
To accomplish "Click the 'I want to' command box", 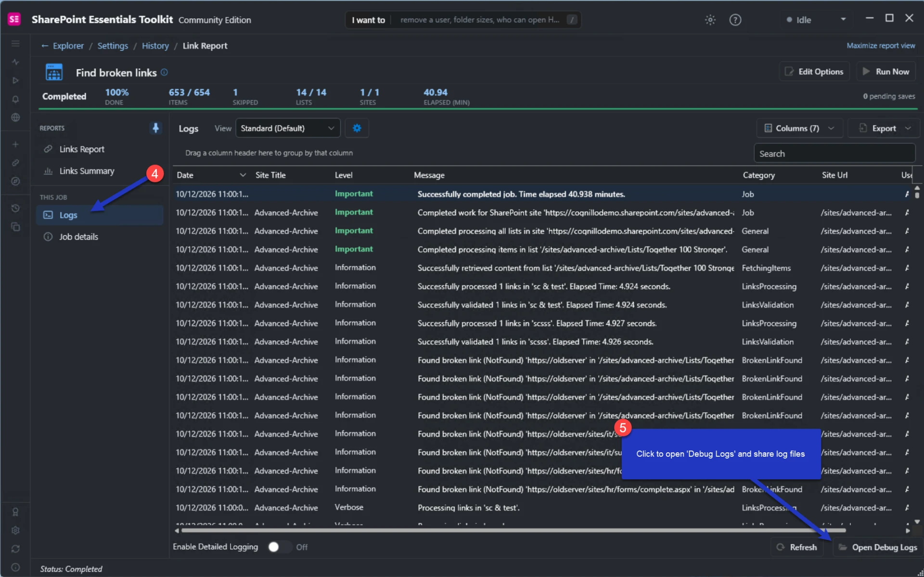I will tap(463, 20).
